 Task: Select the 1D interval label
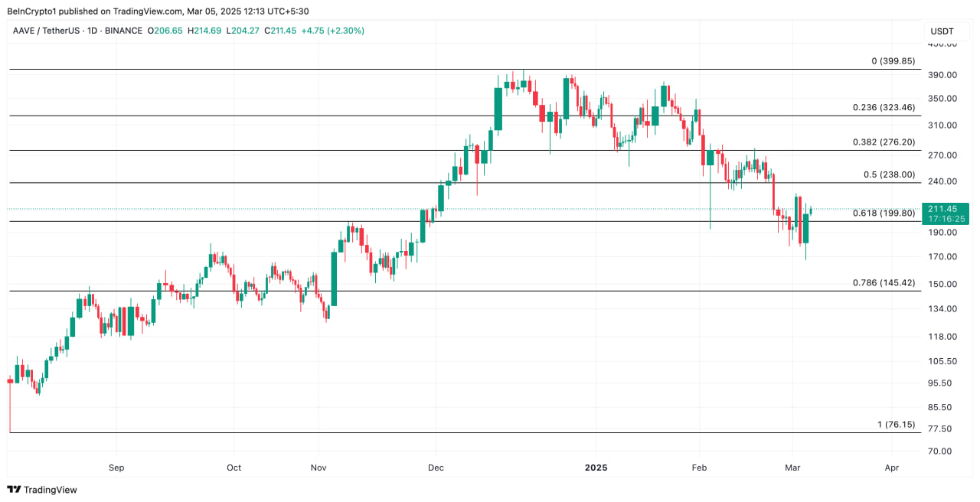click(93, 31)
